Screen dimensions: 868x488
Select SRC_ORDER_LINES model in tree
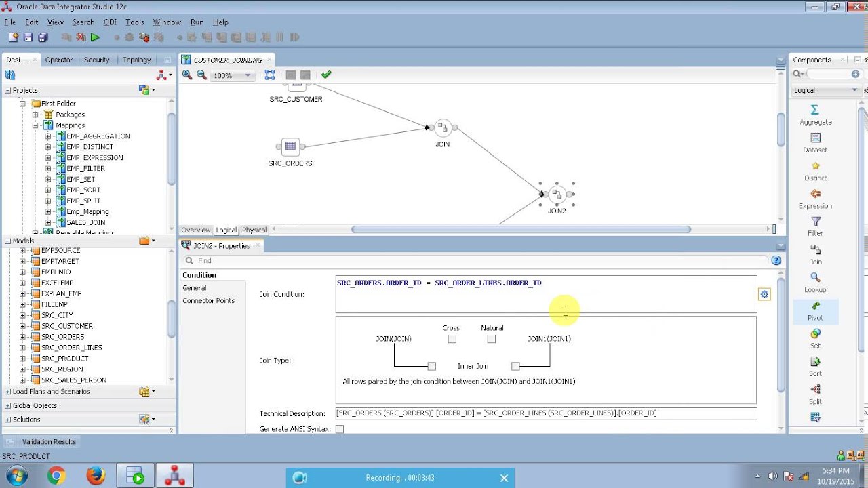click(72, 348)
